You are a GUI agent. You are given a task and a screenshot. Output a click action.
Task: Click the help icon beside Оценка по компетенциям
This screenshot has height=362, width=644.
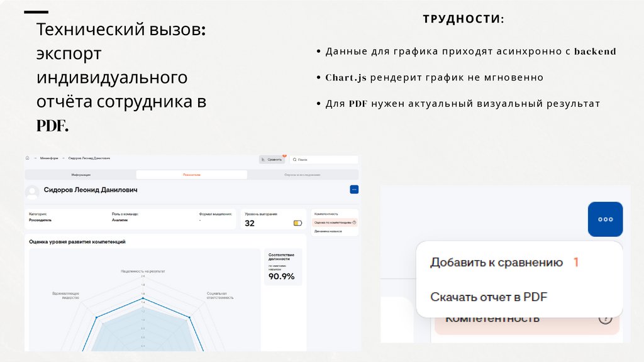(355, 222)
